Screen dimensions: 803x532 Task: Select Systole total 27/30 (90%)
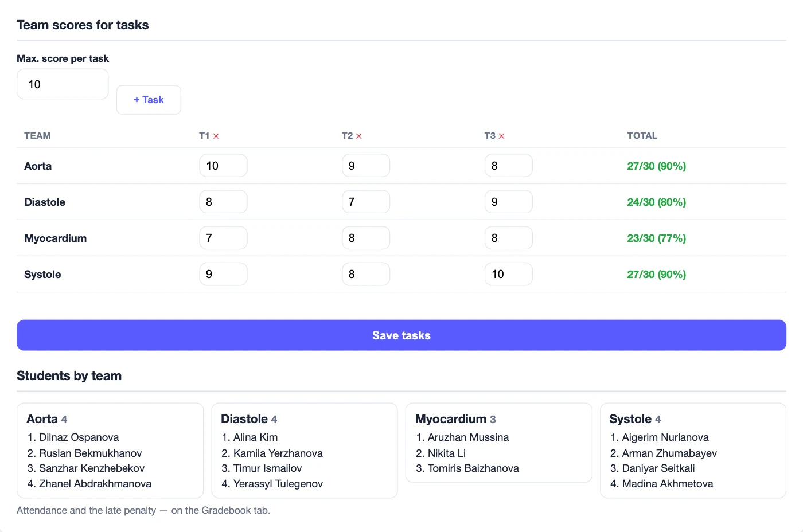[656, 275]
